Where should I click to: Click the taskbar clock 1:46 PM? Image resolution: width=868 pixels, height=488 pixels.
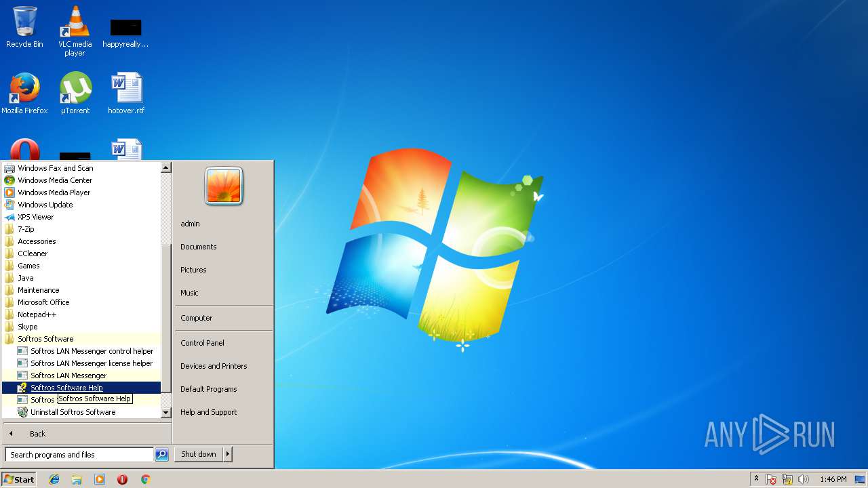coord(833,479)
